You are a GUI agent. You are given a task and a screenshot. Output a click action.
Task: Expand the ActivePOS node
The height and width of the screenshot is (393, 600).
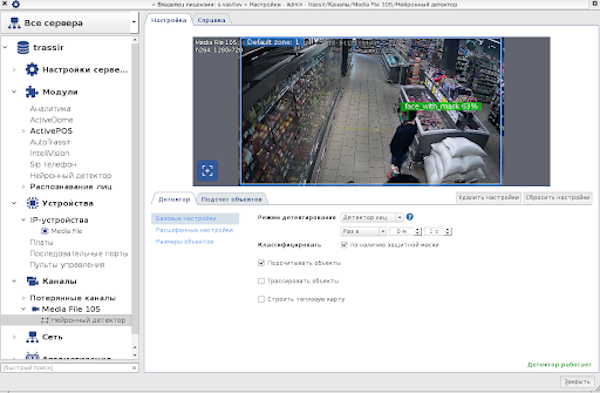click(x=23, y=131)
